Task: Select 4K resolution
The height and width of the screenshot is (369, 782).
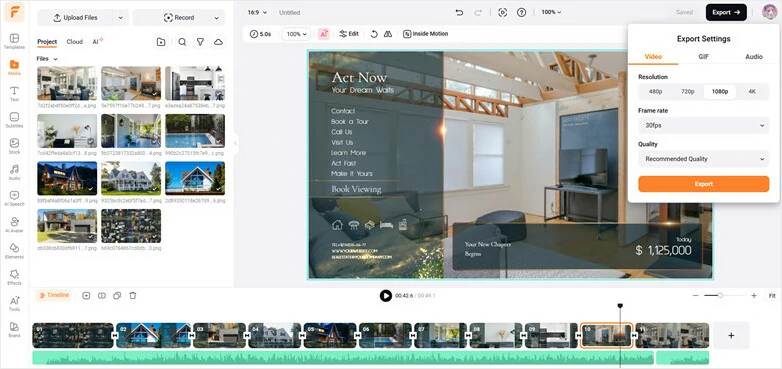Action: pos(752,92)
